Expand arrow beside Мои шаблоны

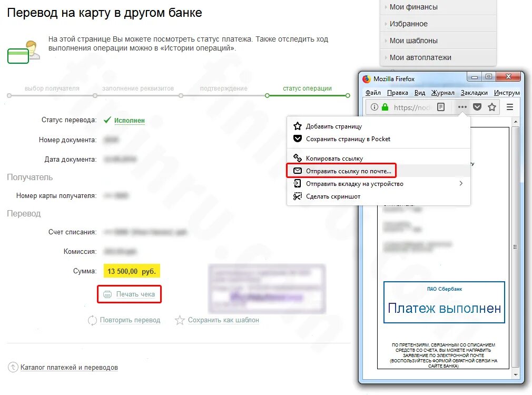[x=386, y=41]
